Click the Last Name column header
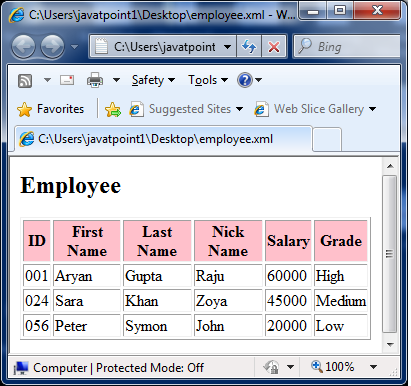Screen dimensions: 411x386 point(157,241)
